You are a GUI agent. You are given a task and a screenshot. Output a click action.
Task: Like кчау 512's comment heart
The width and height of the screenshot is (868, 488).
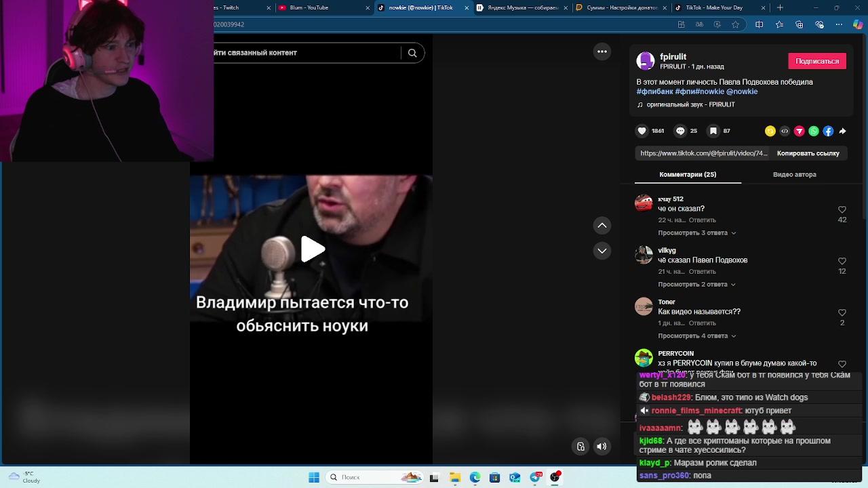click(842, 209)
